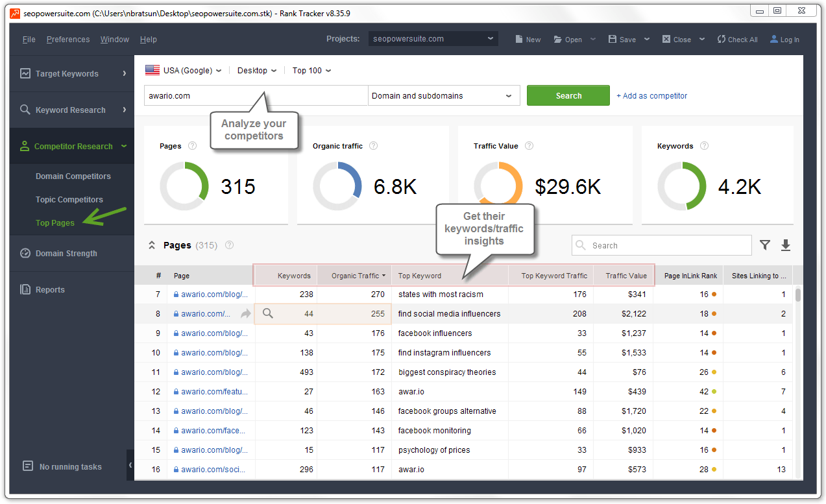Viewport: 826px width, 504px height.
Task: Collapse the Pages section with the chevron
Action: pos(152,245)
